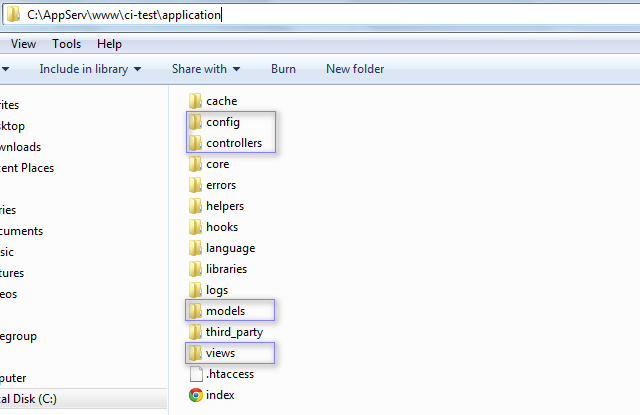Select the language folder name
The width and height of the screenshot is (640, 415).
(231, 249)
